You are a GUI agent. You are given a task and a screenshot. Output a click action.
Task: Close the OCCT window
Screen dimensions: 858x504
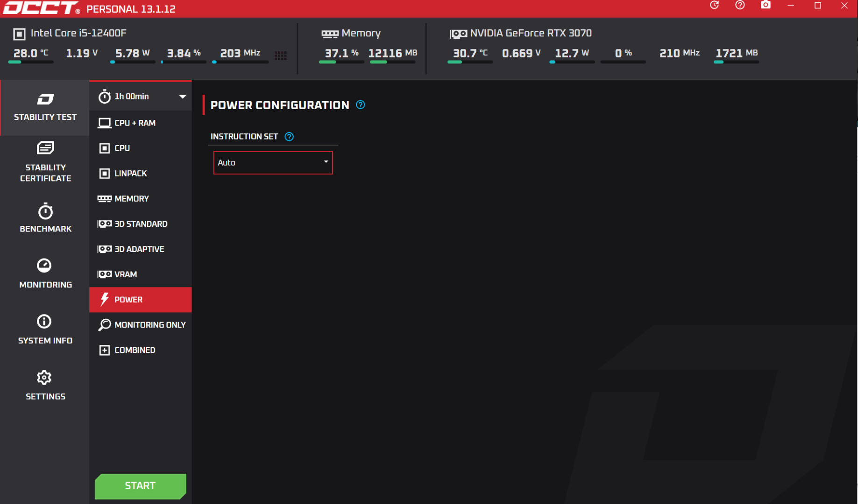point(844,5)
